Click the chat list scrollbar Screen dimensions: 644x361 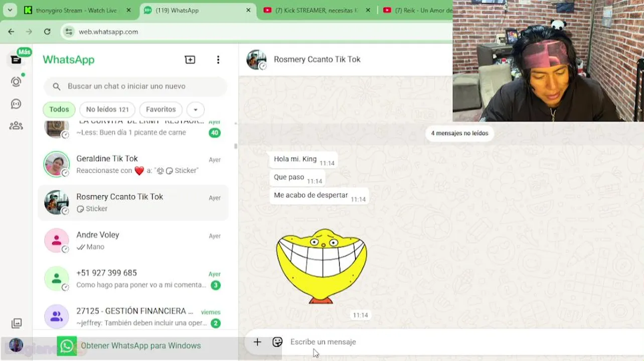click(235, 146)
